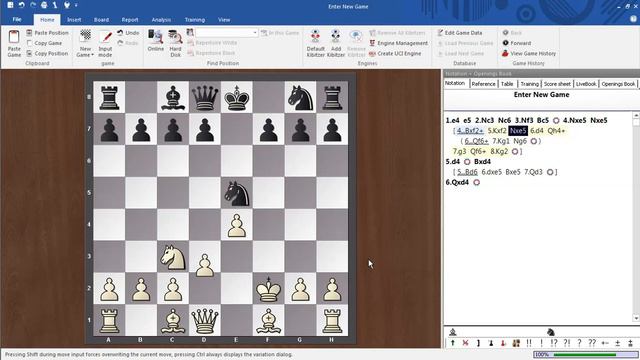The image size is (640, 360).
Task: Click Forward in Game History group
Action: tap(517, 43)
